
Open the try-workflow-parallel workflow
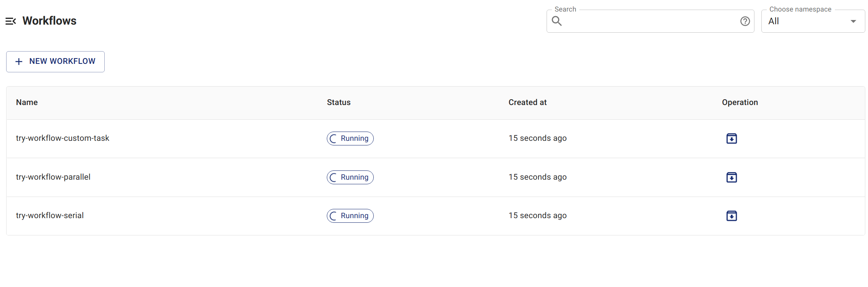(x=53, y=177)
